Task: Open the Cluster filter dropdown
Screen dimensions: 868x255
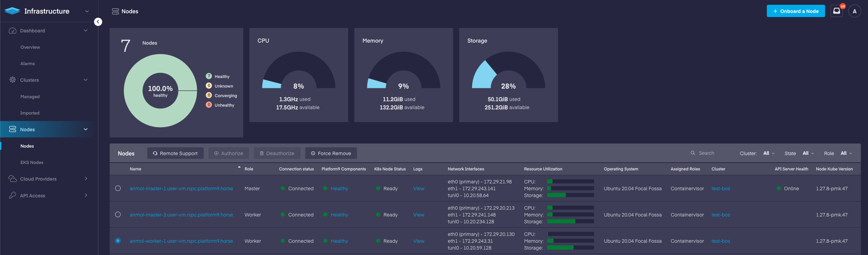Action: coord(769,154)
